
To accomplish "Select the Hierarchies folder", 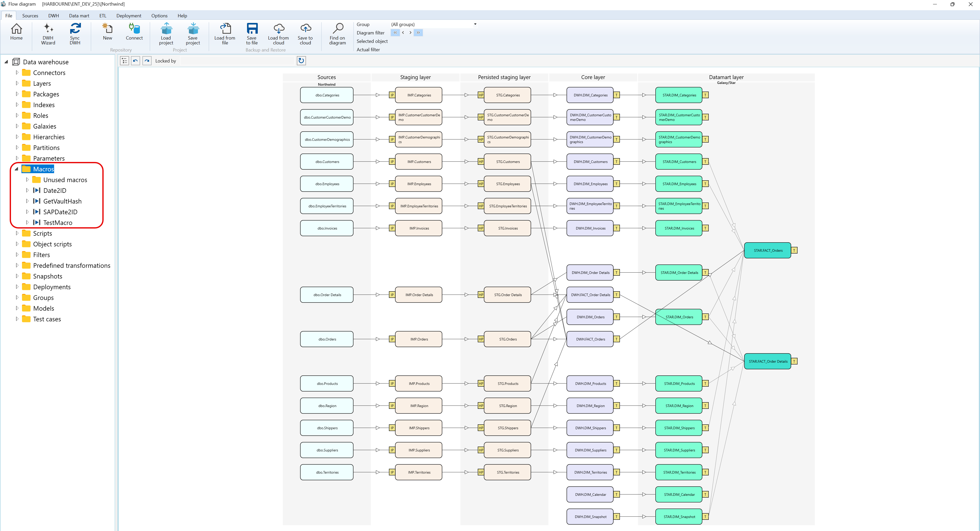I will (49, 137).
